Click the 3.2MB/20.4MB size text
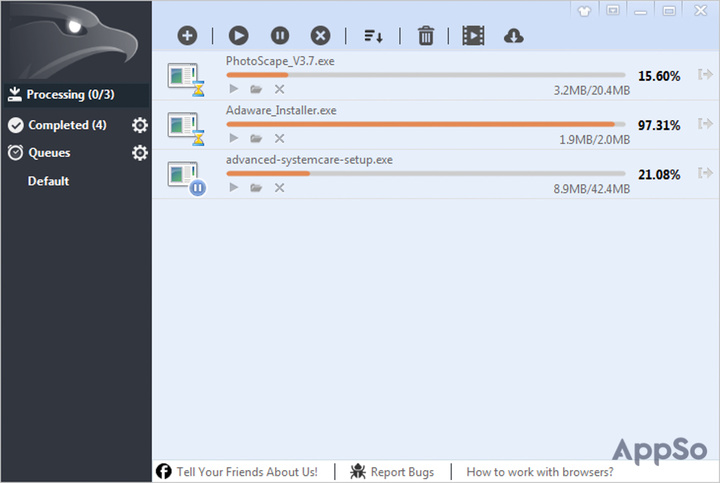The image size is (720, 483). (591, 90)
